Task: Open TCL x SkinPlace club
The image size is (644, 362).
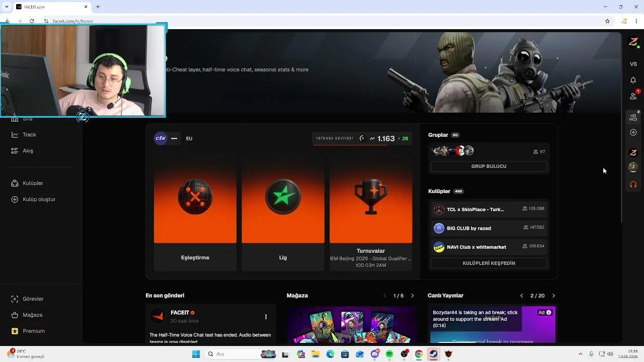Action: point(489,209)
